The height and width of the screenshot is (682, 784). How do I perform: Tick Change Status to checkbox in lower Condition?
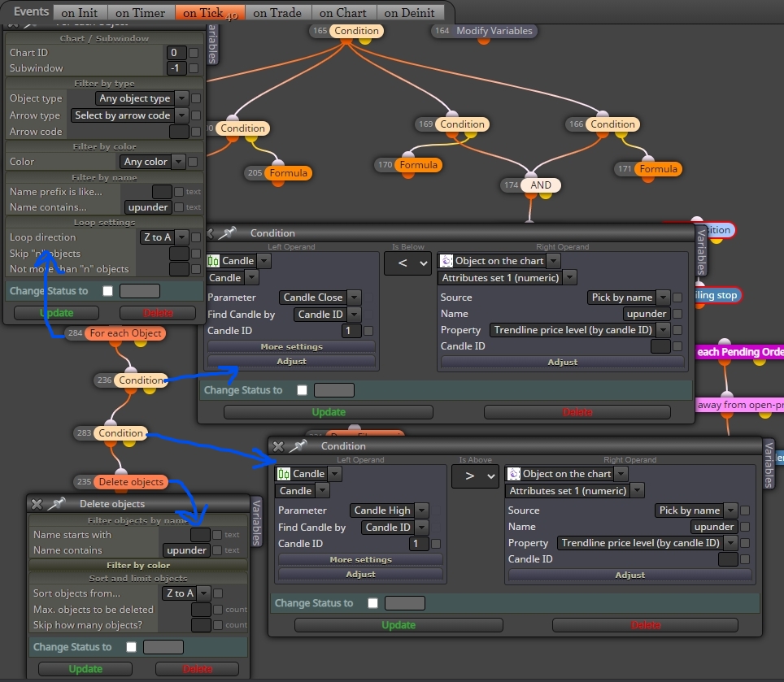click(372, 603)
